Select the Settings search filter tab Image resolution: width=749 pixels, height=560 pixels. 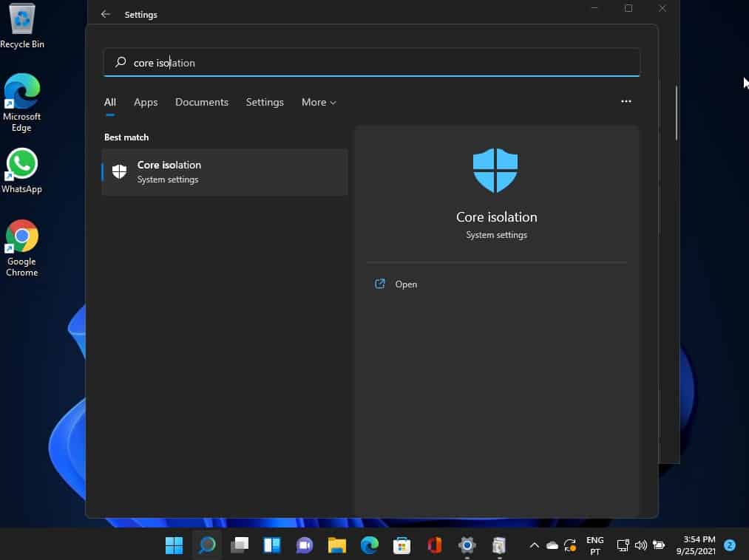point(265,103)
